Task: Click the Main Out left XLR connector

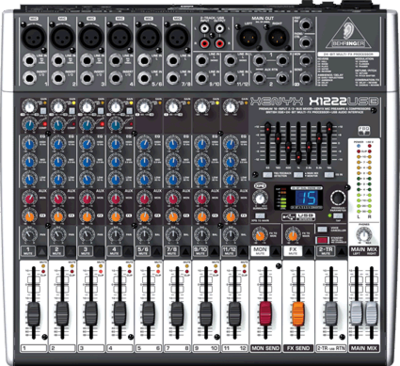Action: pos(248,37)
